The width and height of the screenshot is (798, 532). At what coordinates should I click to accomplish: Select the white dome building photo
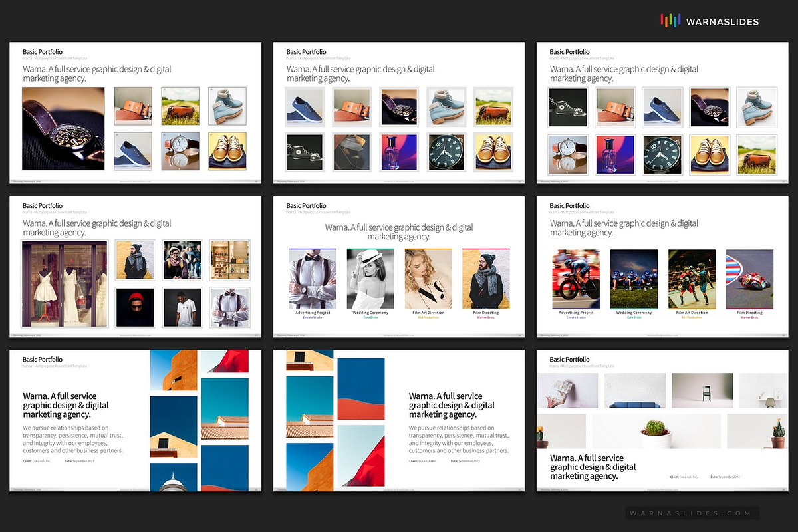pyautogui.click(x=174, y=477)
